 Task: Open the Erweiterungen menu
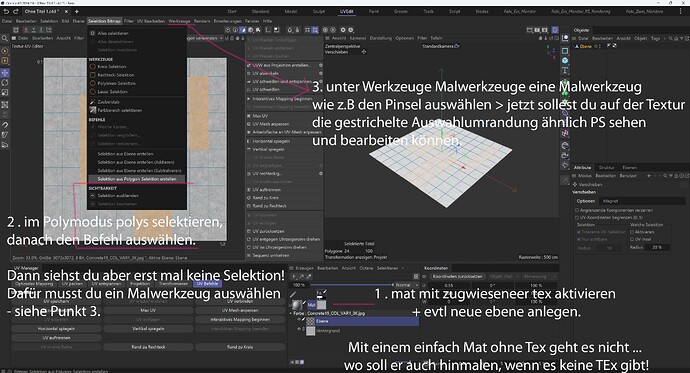click(x=228, y=21)
